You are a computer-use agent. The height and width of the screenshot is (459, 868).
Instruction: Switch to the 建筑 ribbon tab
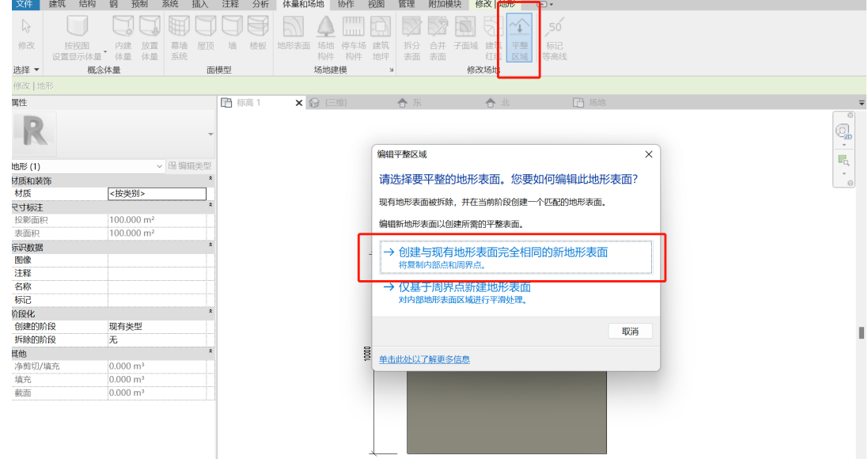coord(57,5)
